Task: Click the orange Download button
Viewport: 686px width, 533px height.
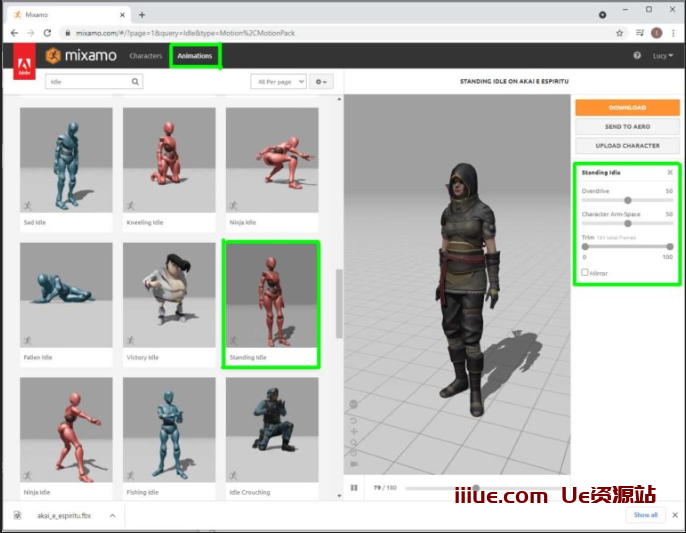Action: pyautogui.click(x=627, y=107)
